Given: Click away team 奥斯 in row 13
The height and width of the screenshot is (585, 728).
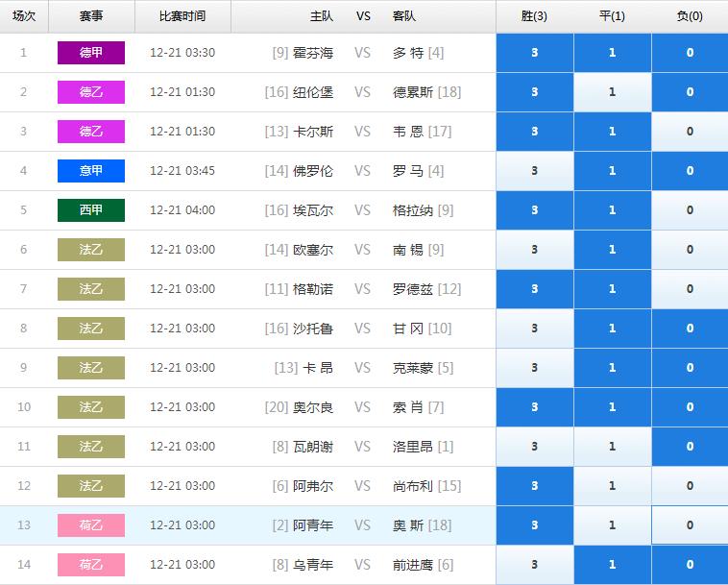Looking at the screenshot, I should tap(408, 526).
